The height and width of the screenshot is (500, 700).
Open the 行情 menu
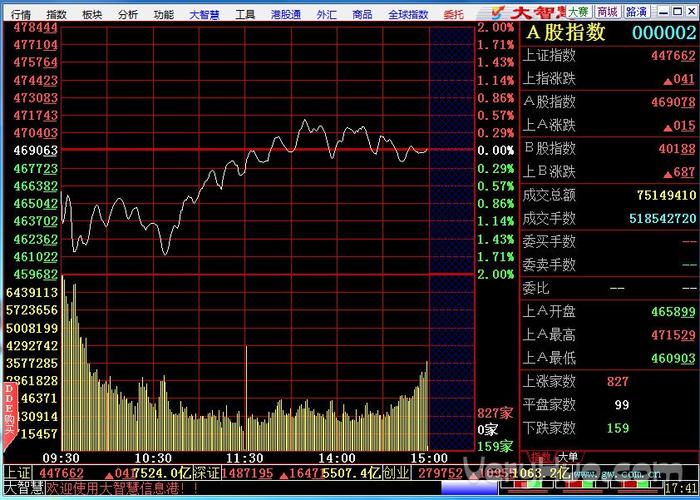[x=20, y=14]
